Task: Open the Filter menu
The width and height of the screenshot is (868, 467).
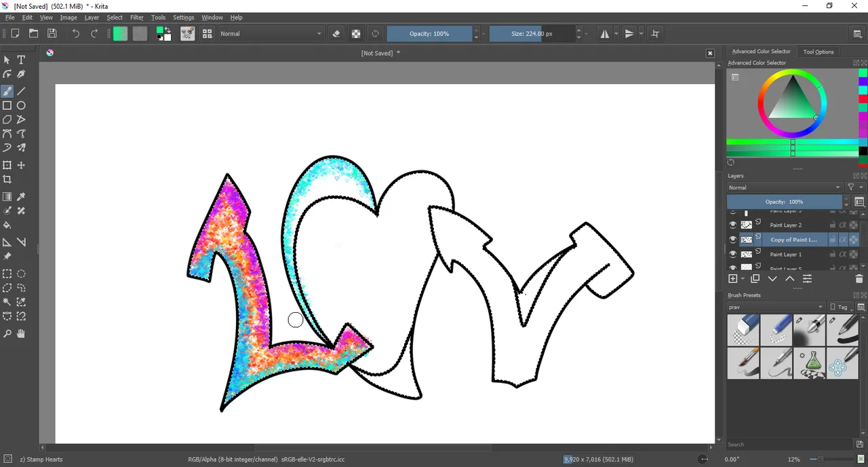Action: 137,17
